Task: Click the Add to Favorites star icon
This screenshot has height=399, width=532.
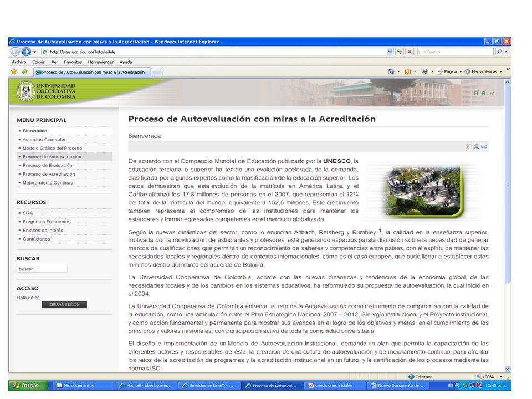Action: (x=25, y=71)
